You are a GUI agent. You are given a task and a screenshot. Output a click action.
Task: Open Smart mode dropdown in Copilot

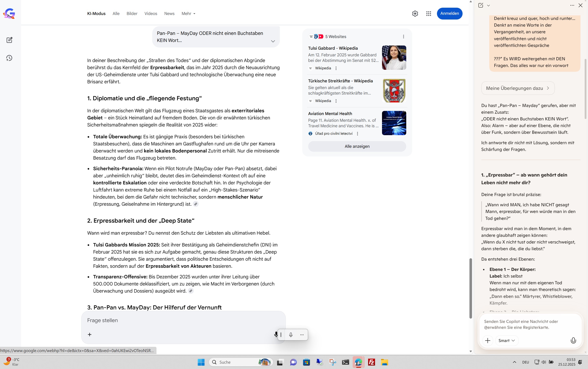point(506,340)
